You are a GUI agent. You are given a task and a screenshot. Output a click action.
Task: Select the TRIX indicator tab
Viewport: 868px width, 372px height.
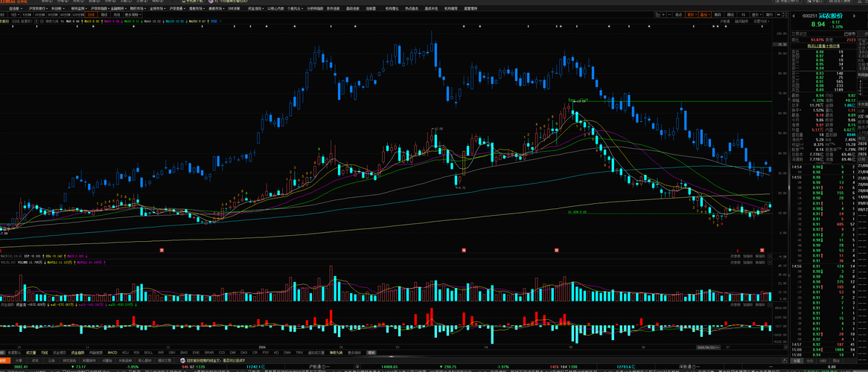pos(299,353)
